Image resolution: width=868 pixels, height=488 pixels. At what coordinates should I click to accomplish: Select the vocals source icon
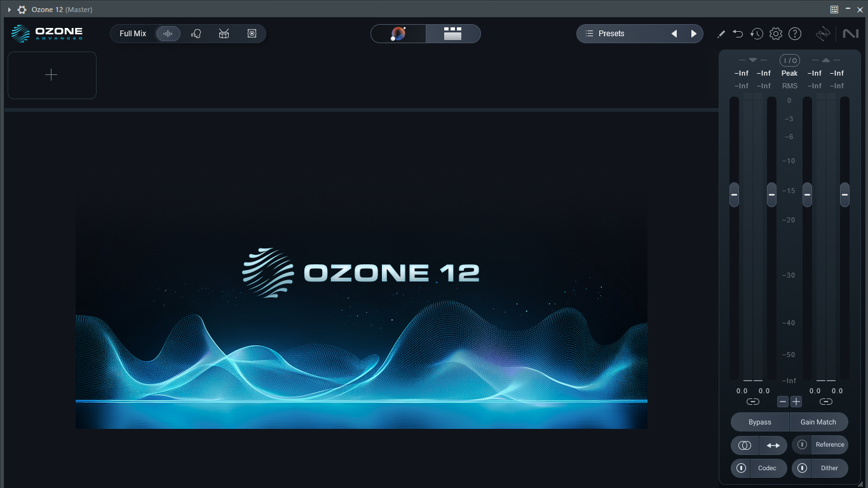click(x=196, y=33)
